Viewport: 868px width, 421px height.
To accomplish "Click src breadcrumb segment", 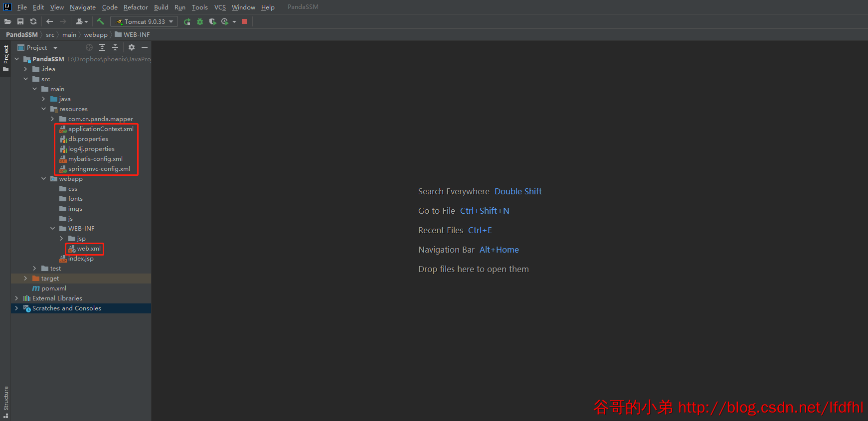I will click(50, 34).
